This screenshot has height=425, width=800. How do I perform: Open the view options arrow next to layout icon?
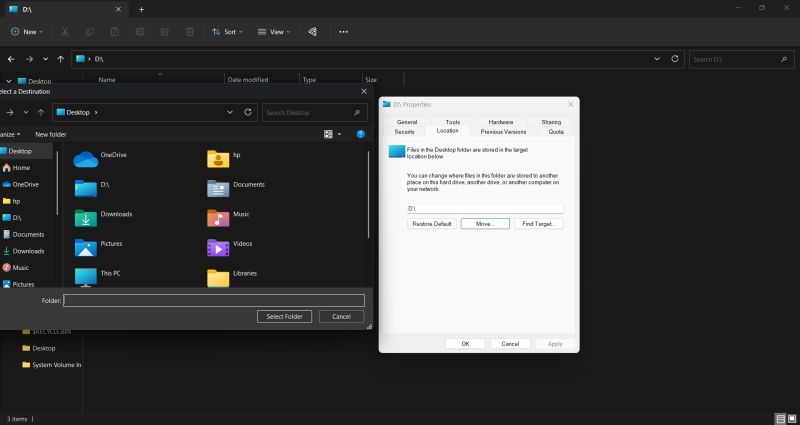pyautogui.click(x=339, y=134)
